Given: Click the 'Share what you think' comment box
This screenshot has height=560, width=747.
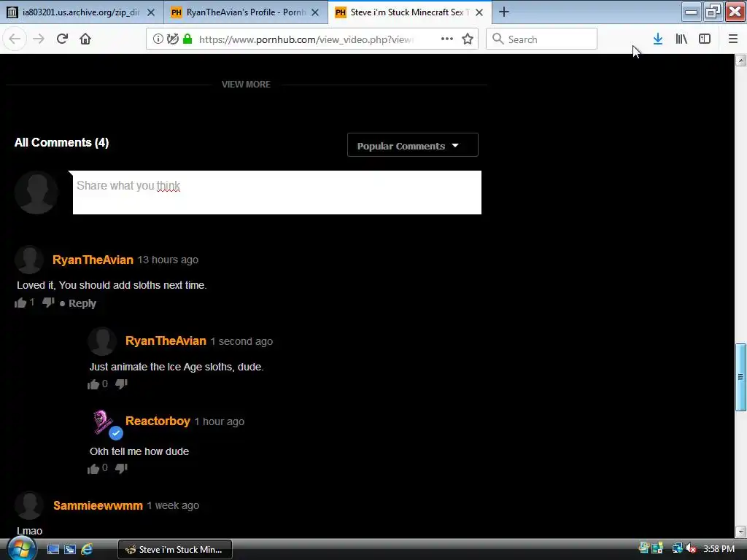Looking at the screenshot, I should coord(276,192).
